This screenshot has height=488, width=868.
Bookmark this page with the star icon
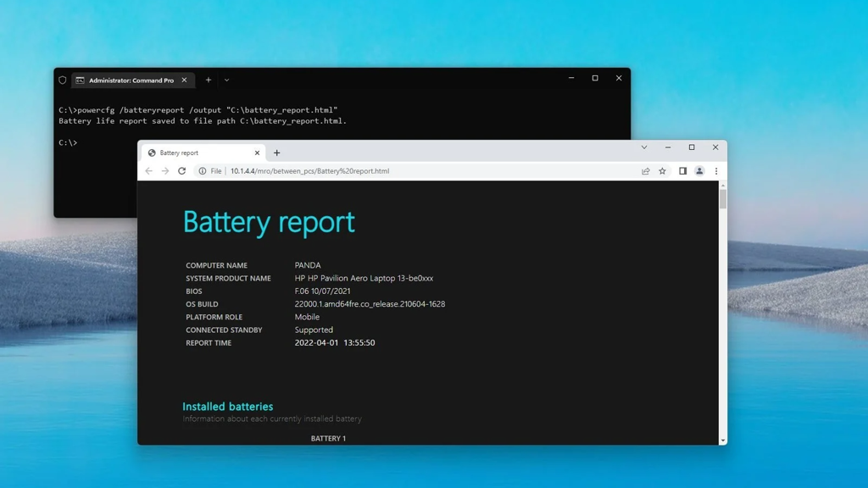[x=662, y=171]
